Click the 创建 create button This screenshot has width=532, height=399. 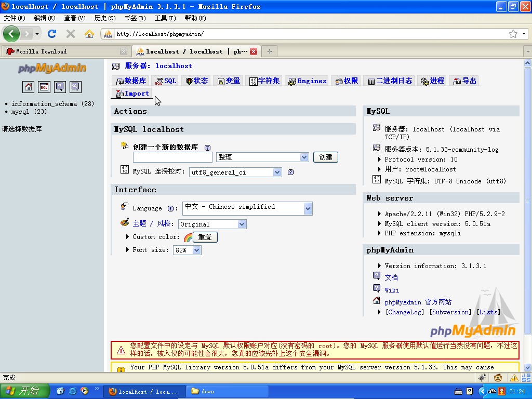[325, 157]
